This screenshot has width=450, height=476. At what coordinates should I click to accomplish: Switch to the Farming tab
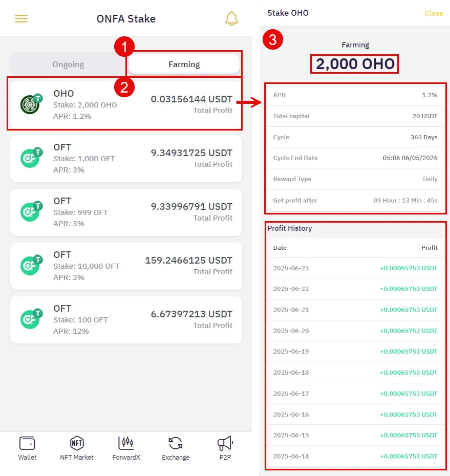pyautogui.click(x=184, y=64)
